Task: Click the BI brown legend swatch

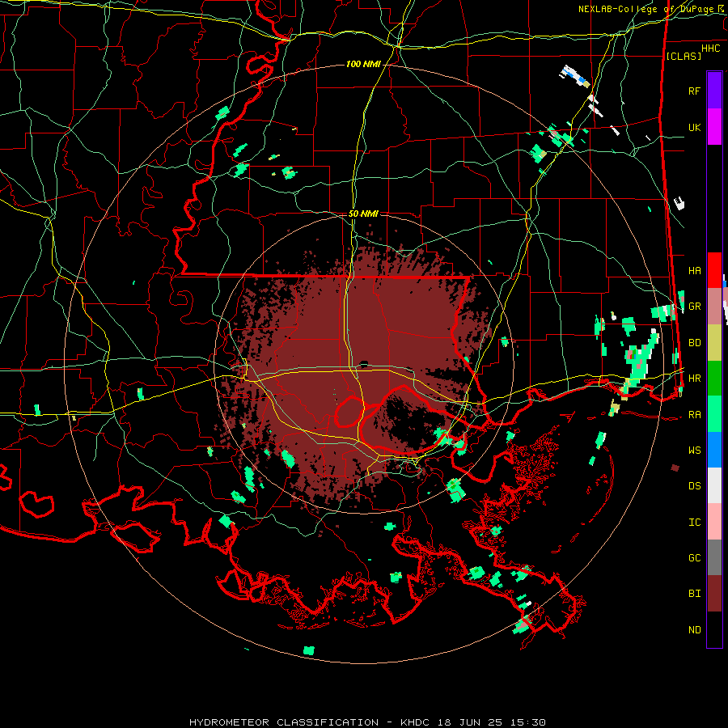Action: [714, 594]
